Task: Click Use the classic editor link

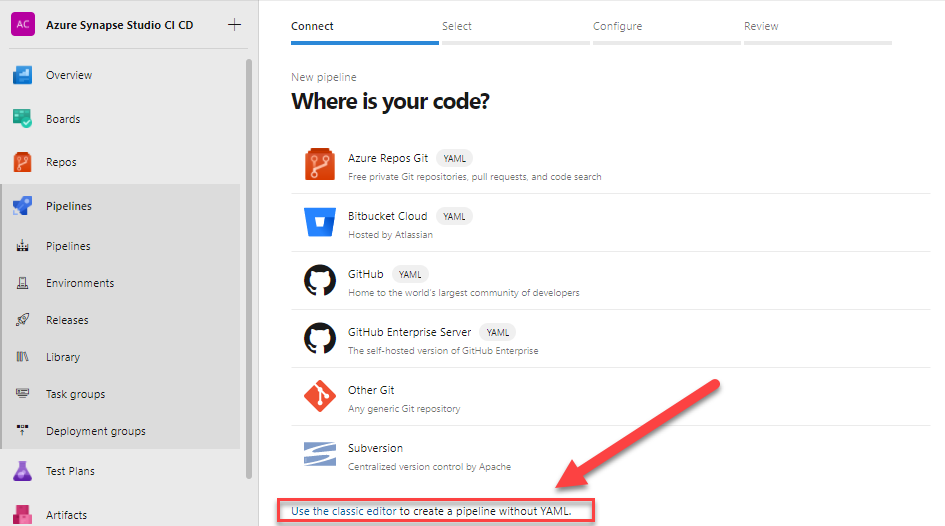Action: click(x=344, y=511)
